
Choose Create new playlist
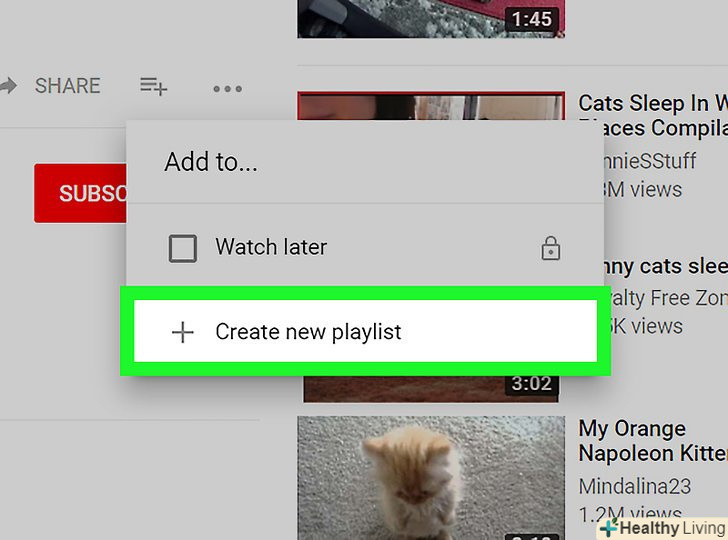point(365,331)
